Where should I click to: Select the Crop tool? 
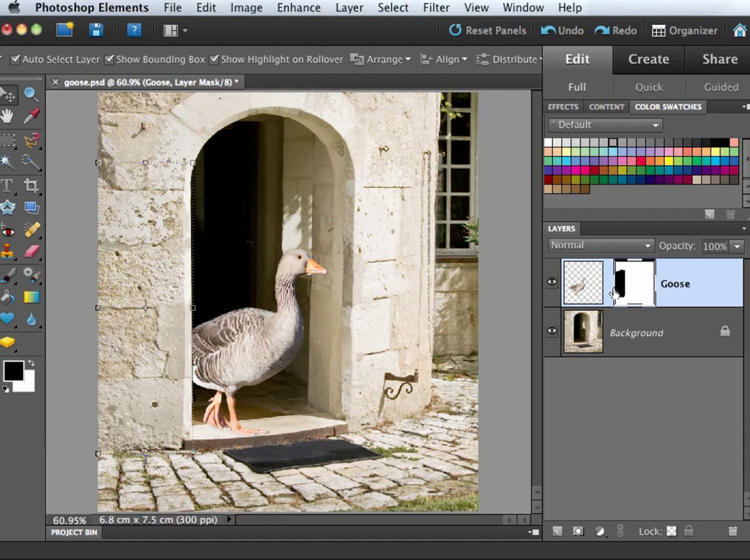(x=31, y=186)
